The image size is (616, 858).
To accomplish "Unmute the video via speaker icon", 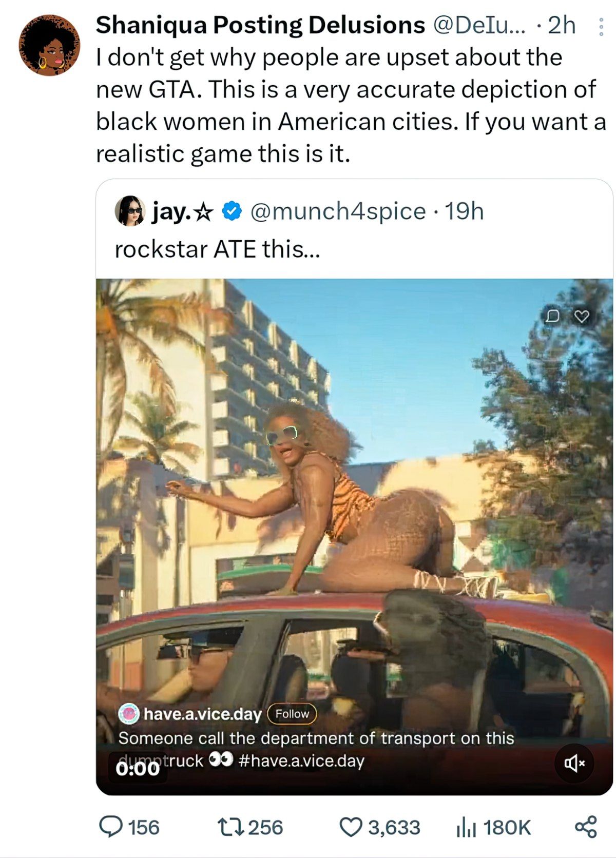I will pos(575,763).
